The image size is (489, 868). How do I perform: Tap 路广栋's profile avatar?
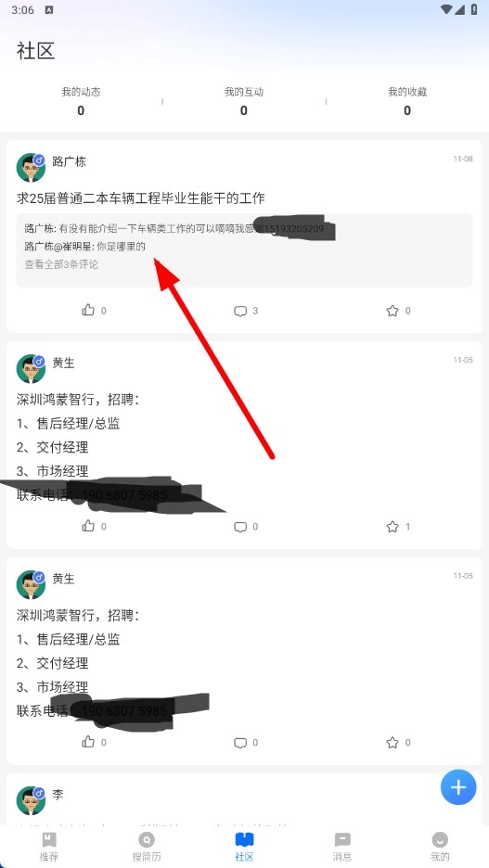pyautogui.click(x=31, y=167)
